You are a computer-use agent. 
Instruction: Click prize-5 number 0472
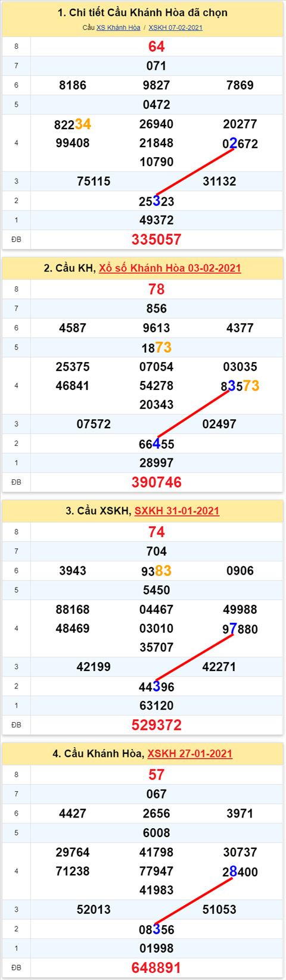156,105
